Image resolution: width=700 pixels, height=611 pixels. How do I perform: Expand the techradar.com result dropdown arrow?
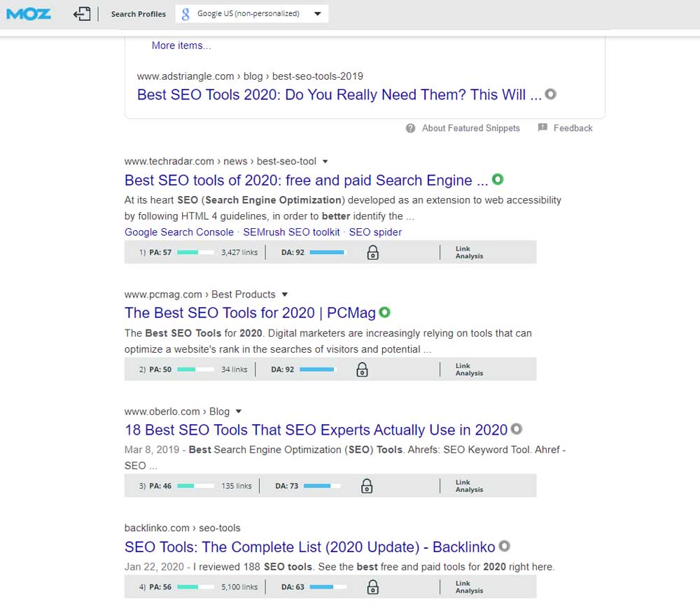325,162
